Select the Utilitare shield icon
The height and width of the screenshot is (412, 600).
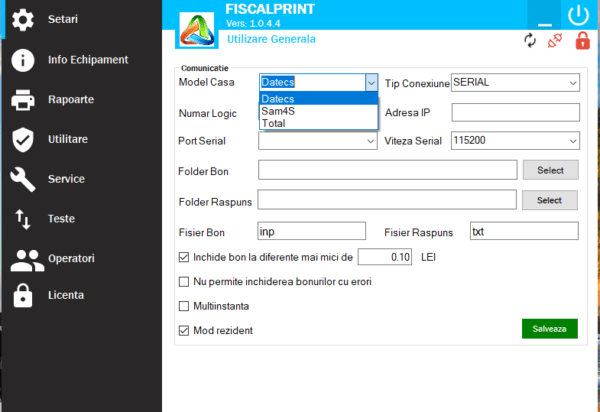tap(22, 139)
